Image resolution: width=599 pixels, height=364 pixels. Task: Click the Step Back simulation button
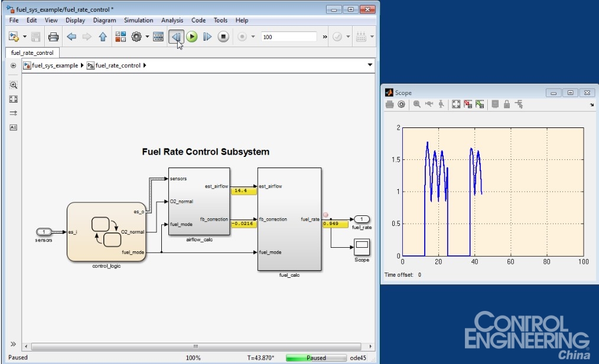coord(175,37)
